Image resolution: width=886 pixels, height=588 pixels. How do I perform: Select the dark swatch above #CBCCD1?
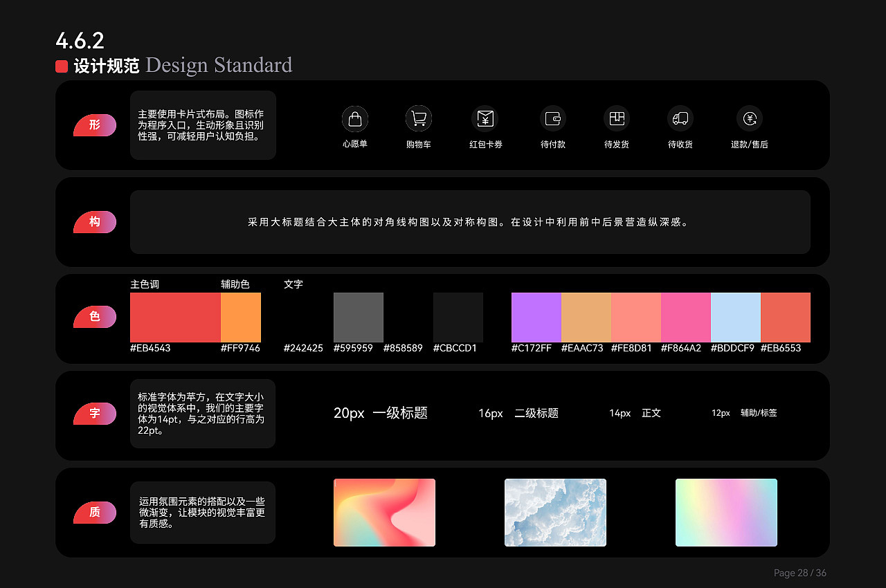[x=458, y=318]
